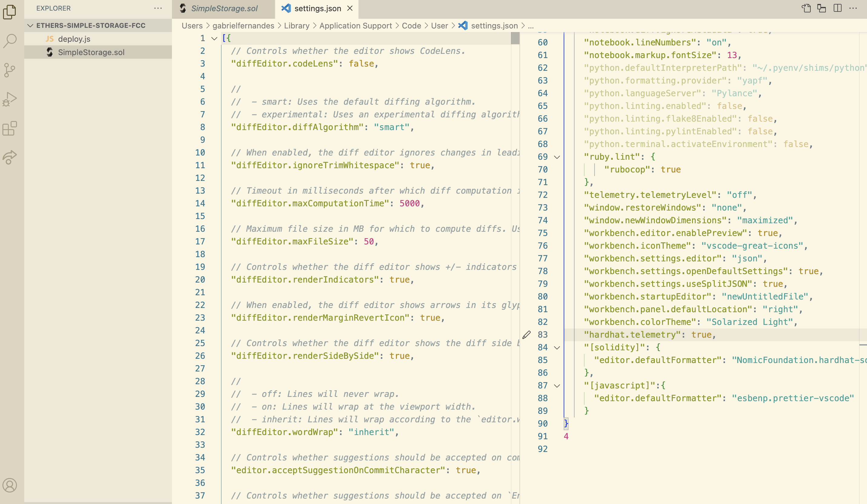Open SimpleStorage.sol in the Explorer

98,52
